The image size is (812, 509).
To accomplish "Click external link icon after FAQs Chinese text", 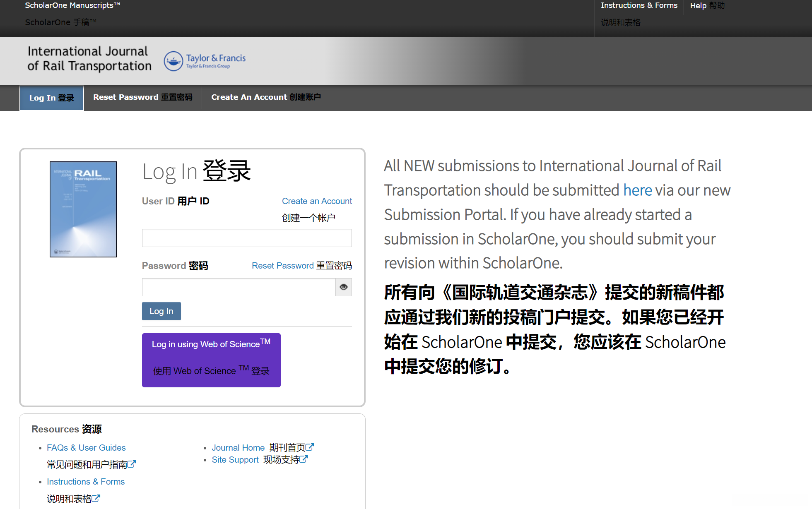I will point(132,464).
